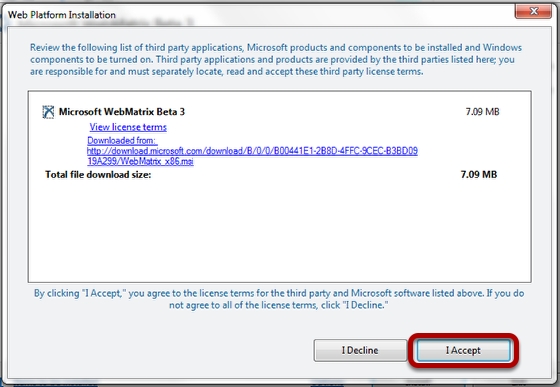Click the I Accept button

(x=463, y=350)
